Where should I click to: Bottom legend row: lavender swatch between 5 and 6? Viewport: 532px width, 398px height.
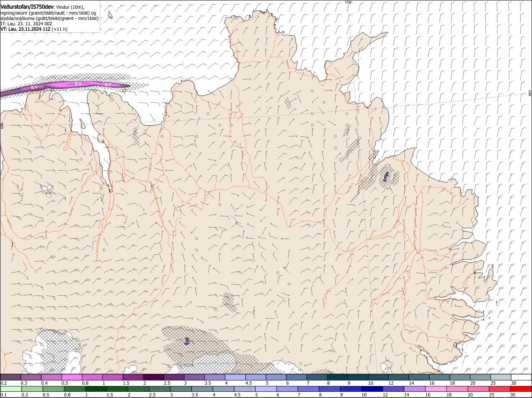[266, 389]
